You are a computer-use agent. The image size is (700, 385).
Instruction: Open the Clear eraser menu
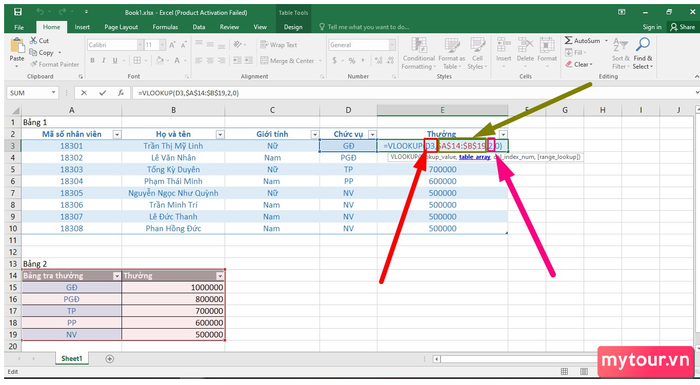(x=579, y=64)
